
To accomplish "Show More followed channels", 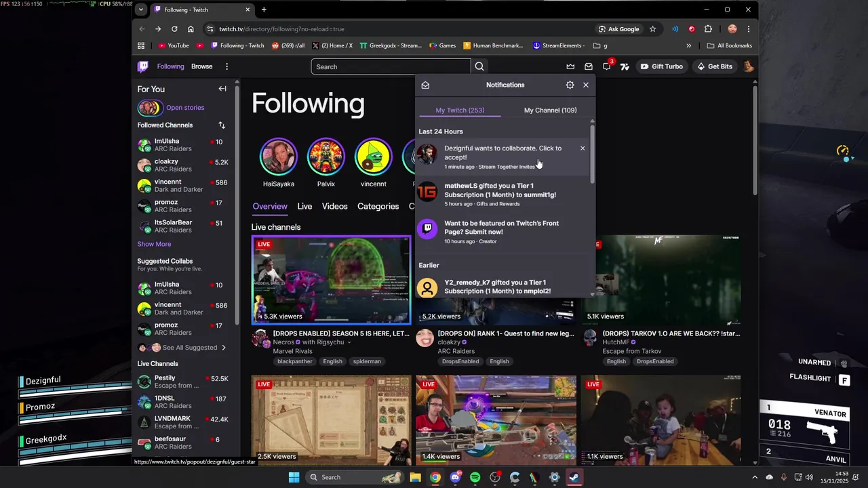I will pos(154,244).
